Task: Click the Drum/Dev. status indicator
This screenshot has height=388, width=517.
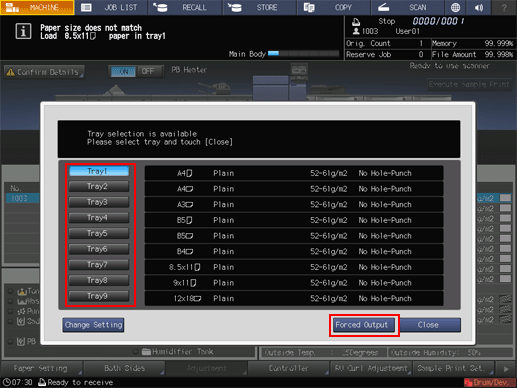Action: point(490,382)
